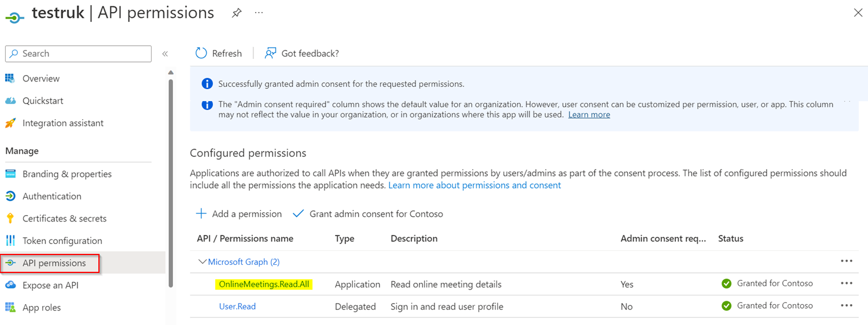Open Learn more about permissions and consent
868x325 pixels.
point(475,185)
